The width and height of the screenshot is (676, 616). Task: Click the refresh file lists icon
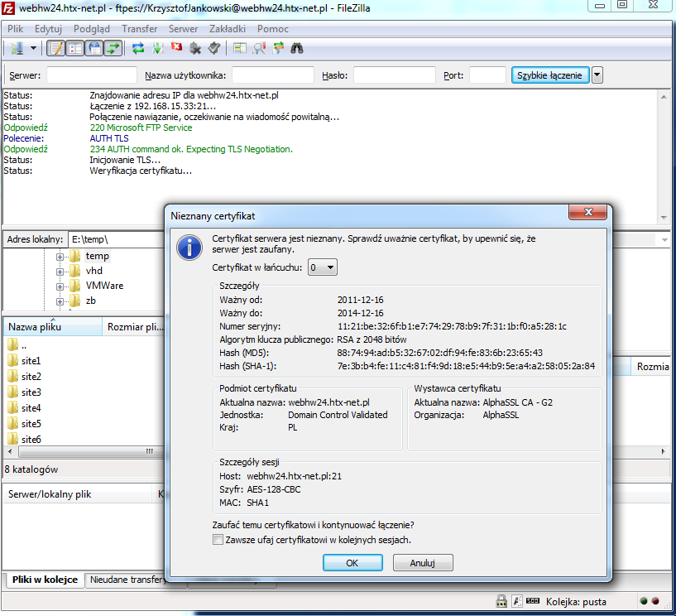click(138, 48)
